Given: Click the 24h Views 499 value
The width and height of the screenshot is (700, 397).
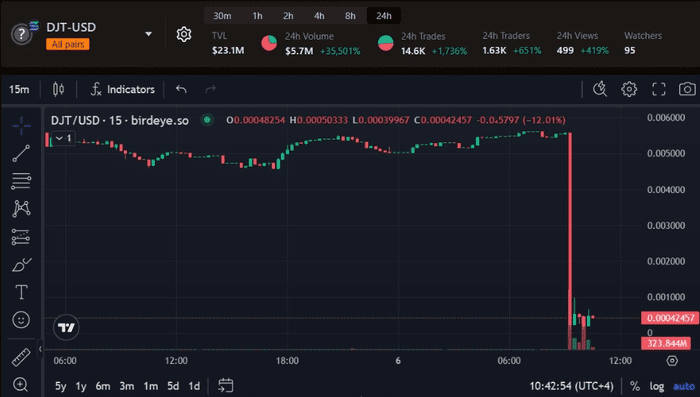Looking at the screenshot, I should pos(565,50).
